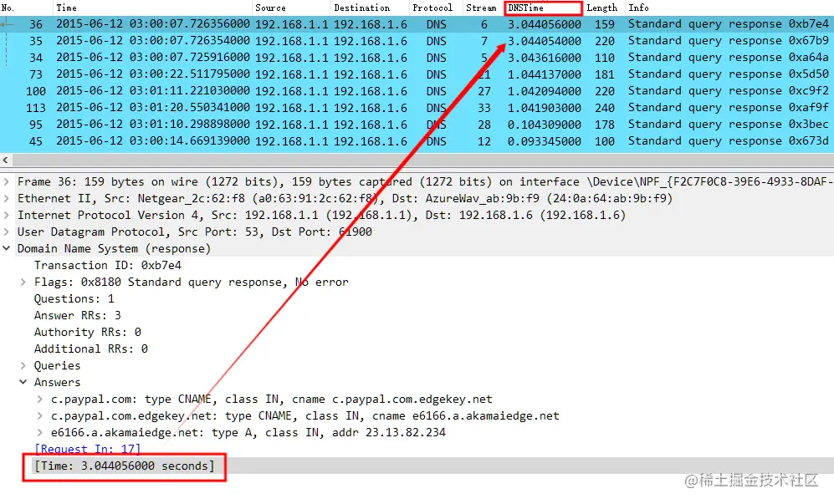Expand Internet Protocol Version 4 section
Image resolution: width=834 pixels, height=504 pixels.
point(7,216)
